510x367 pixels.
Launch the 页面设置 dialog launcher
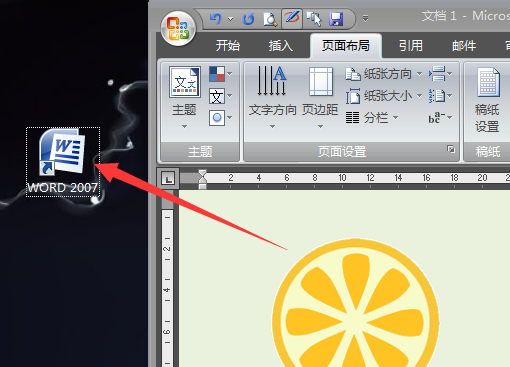coord(451,149)
